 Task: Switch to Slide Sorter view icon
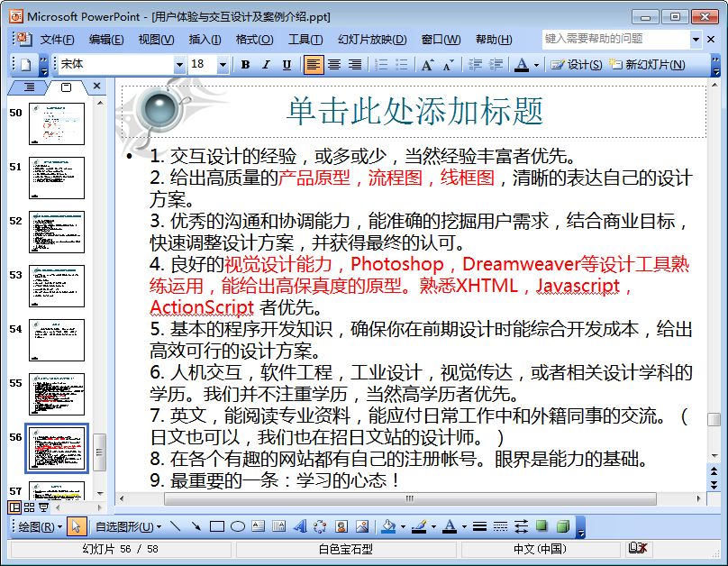click(29, 507)
